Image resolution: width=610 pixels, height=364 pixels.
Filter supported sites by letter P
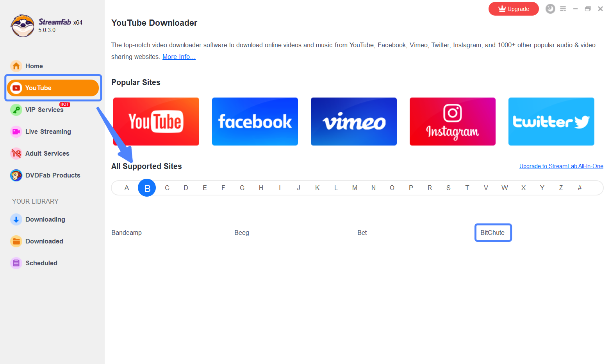click(411, 188)
